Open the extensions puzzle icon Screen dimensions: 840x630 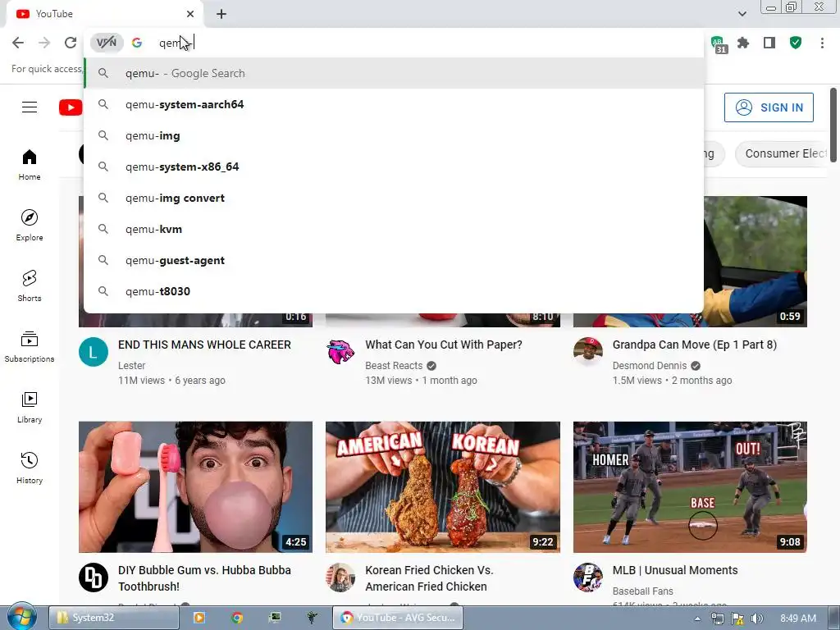click(743, 43)
